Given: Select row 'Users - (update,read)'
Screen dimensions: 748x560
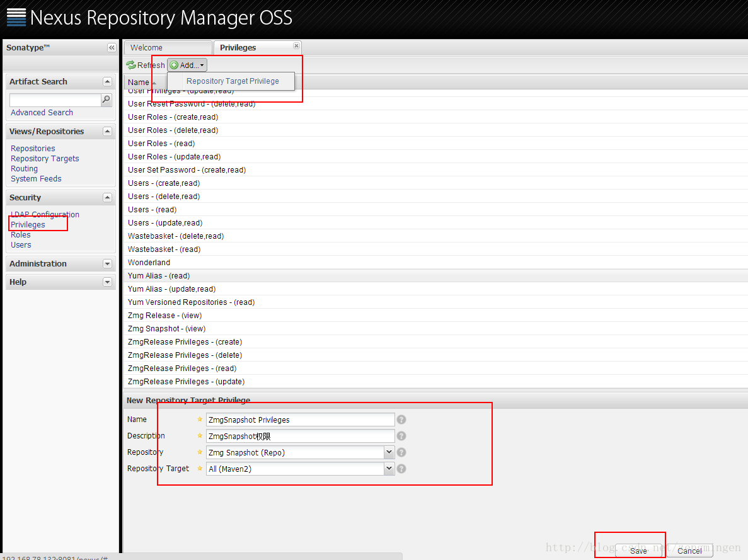Looking at the screenshot, I should [435, 223].
